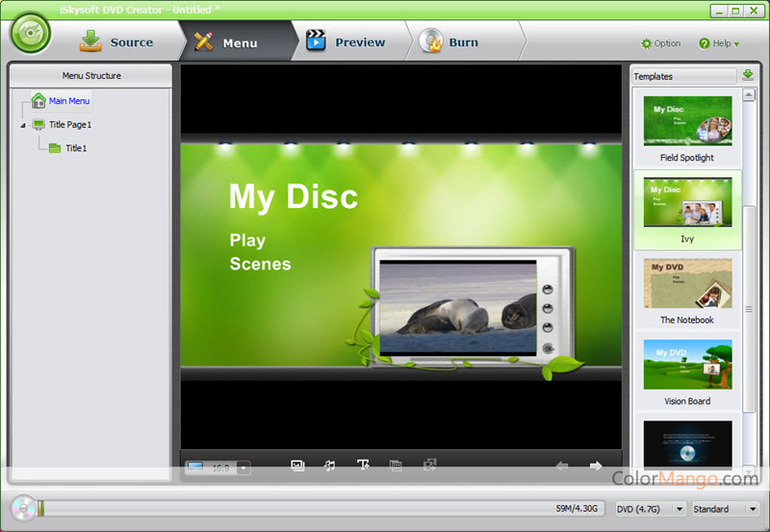Open the Option settings

(x=660, y=43)
